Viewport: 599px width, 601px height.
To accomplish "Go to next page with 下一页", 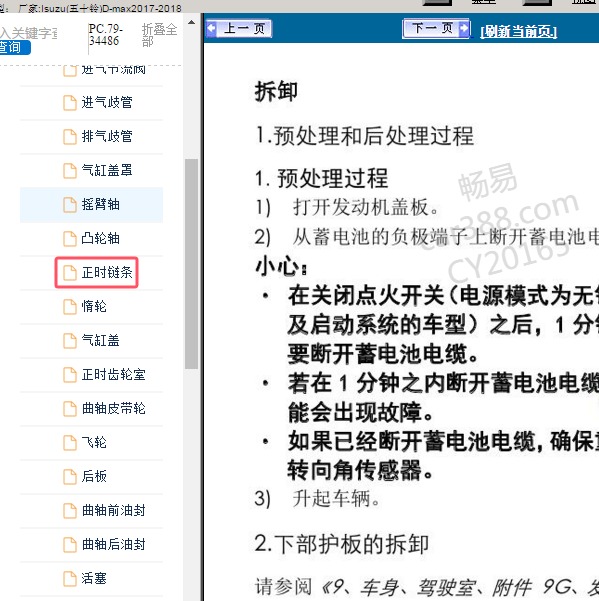I will [437, 28].
